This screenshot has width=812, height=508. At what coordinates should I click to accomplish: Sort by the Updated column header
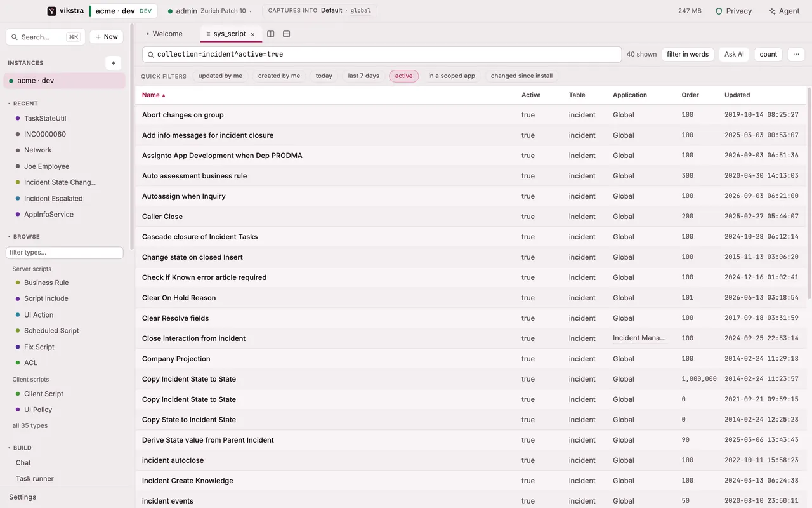(737, 95)
